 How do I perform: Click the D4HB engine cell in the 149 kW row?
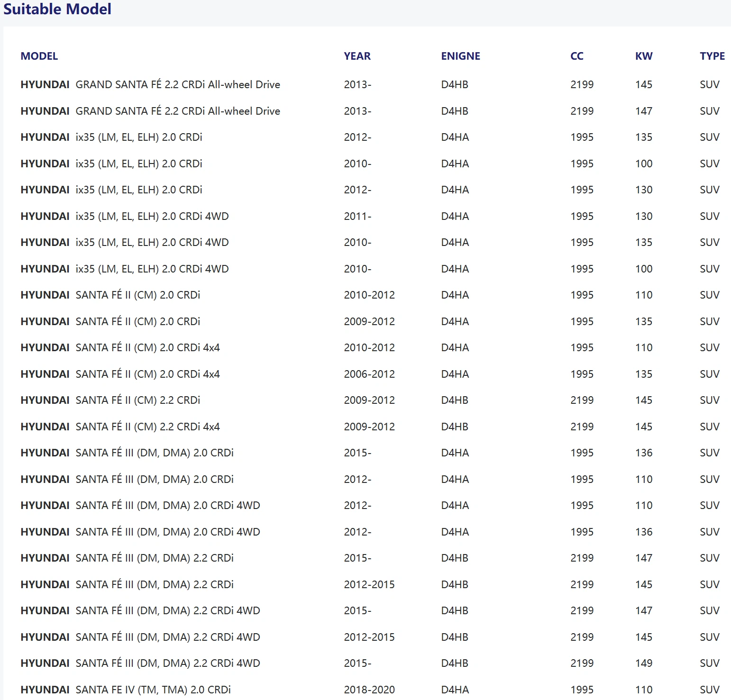[x=455, y=663]
